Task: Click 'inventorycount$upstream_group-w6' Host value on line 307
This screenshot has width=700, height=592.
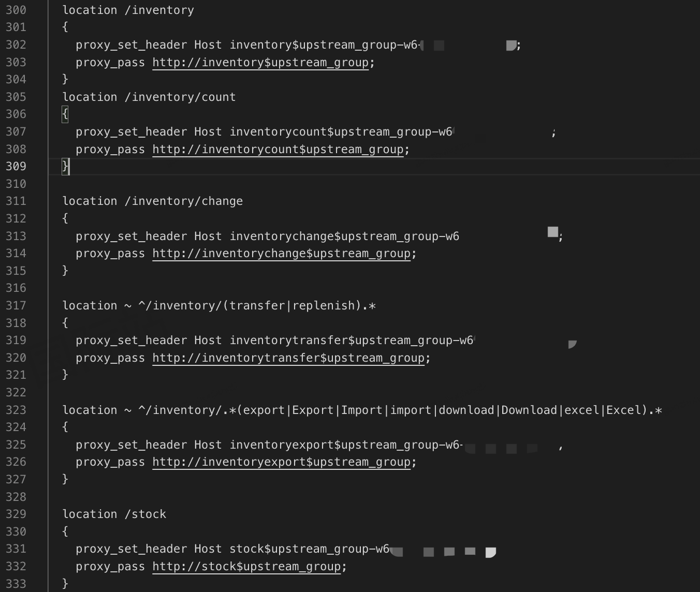Action: 341,132
